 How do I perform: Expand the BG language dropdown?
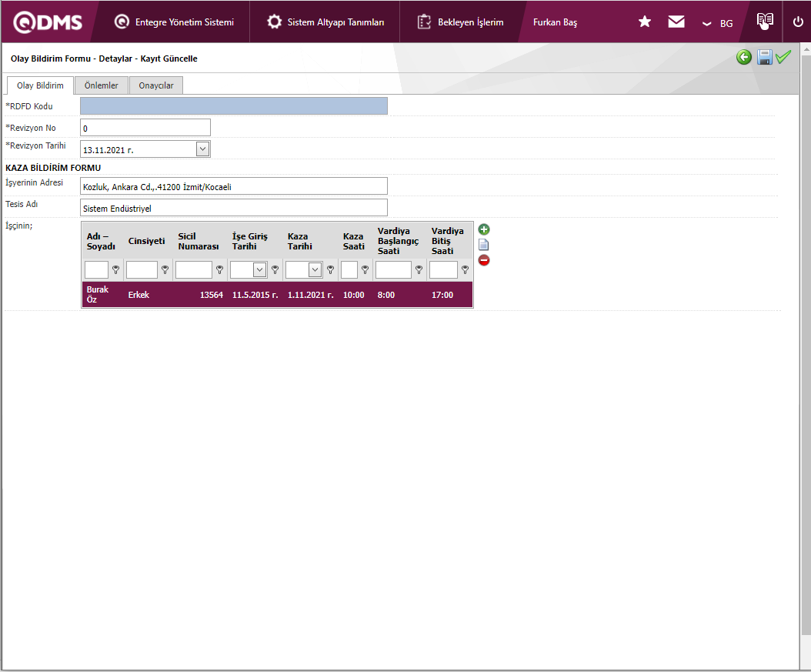(x=717, y=23)
